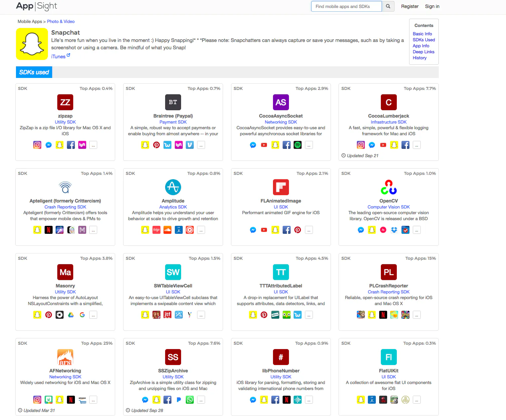Screen dimensions: 506x420
Task: Go to App Info in Contents
Action: pos(421,46)
